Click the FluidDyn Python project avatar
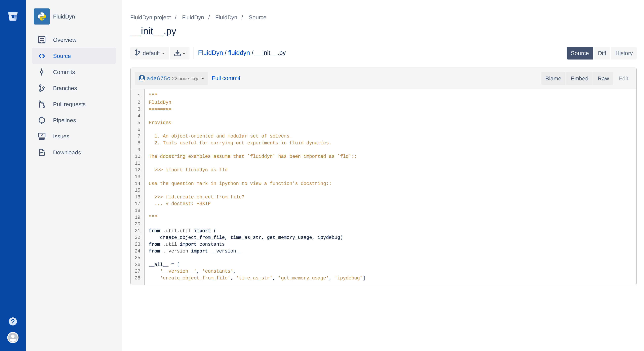This screenshot has width=644, height=351. [x=42, y=16]
